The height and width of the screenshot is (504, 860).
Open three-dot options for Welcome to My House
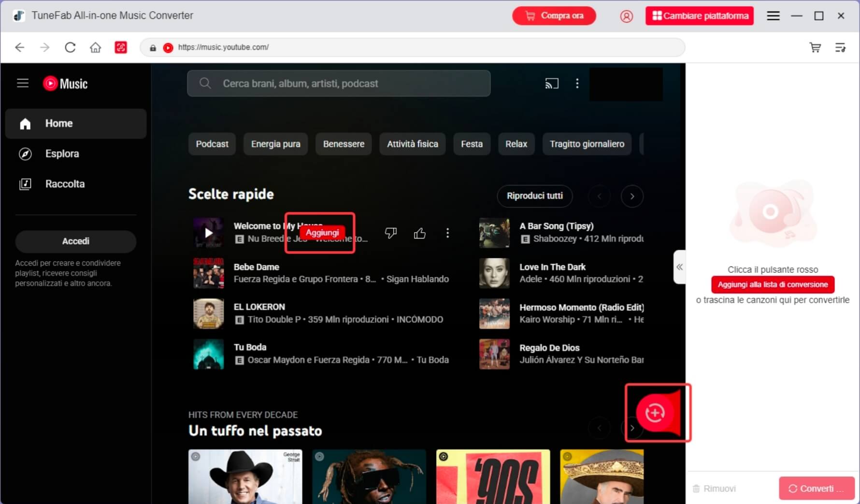[x=447, y=233]
